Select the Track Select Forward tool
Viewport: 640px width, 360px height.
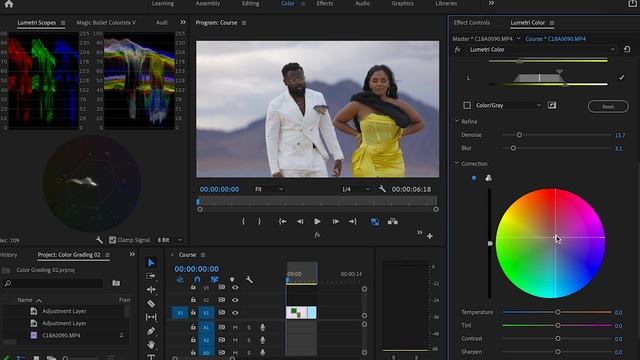click(x=151, y=276)
